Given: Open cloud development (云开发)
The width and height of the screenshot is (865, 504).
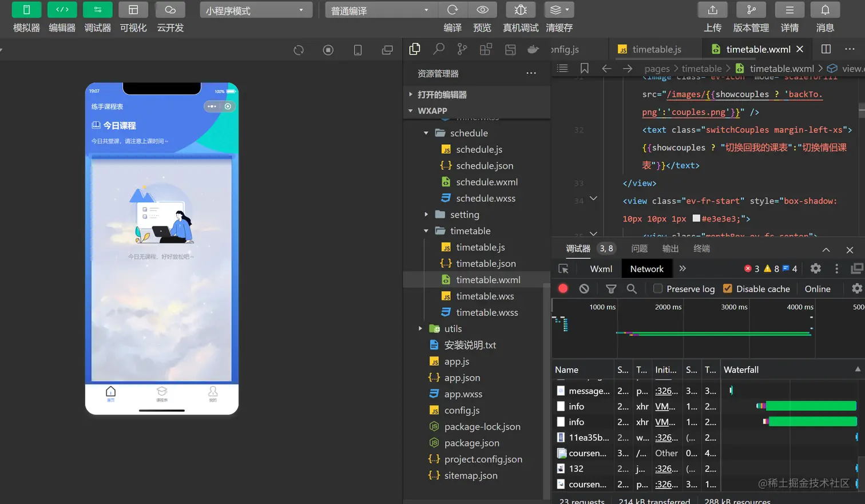Looking at the screenshot, I should tap(170, 10).
